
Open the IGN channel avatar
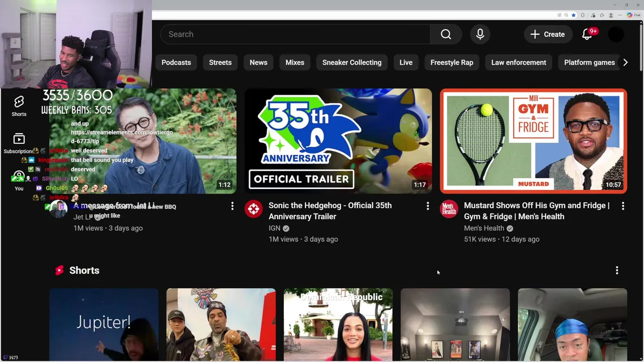(254, 209)
